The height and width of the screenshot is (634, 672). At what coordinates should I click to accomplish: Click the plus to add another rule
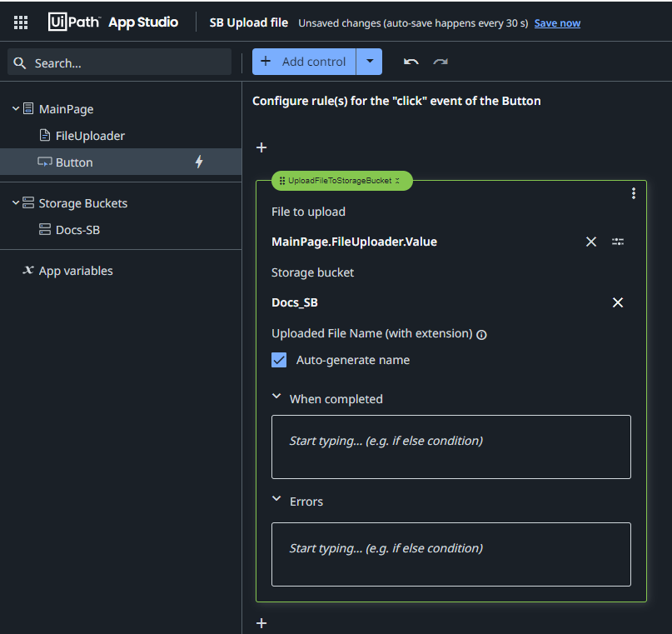coord(261,622)
